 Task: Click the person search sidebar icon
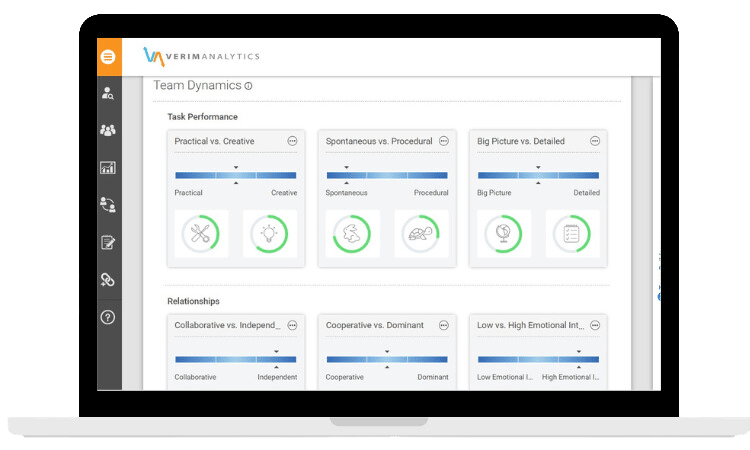coord(108,93)
